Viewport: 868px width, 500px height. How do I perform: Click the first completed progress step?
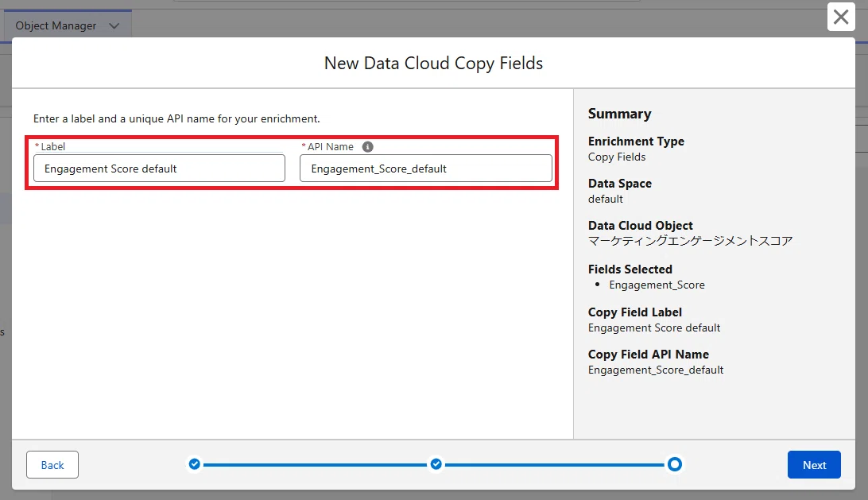tap(194, 464)
